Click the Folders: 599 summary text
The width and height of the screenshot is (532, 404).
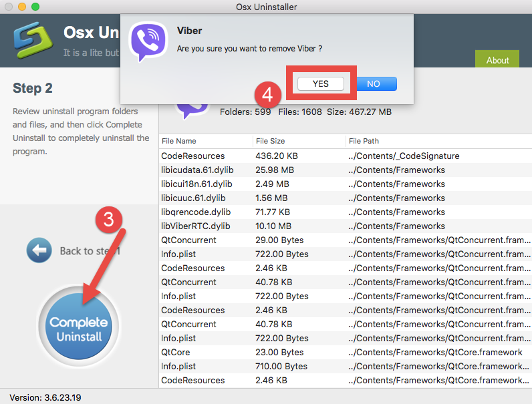click(x=245, y=112)
